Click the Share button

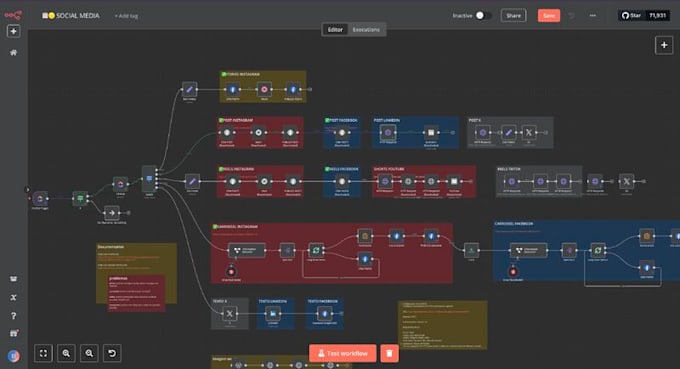(513, 16)
